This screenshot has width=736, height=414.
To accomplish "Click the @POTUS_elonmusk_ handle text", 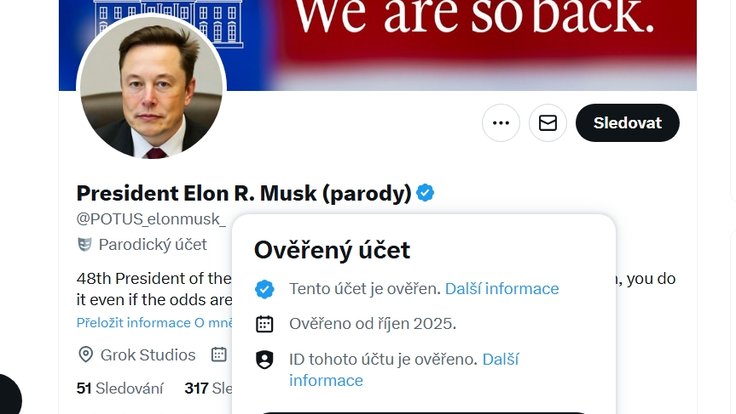I will click(x=151, y=218).
